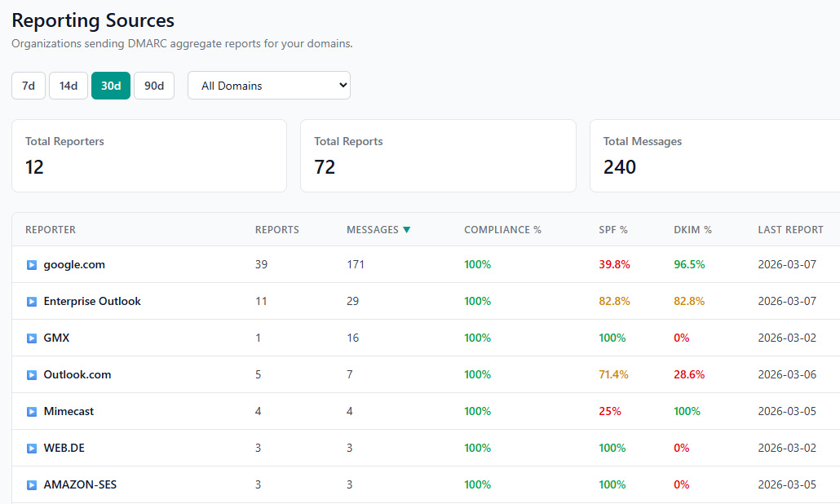Sort by the DKIM % header
840x504 pixels.
click(x=692, y=230)
